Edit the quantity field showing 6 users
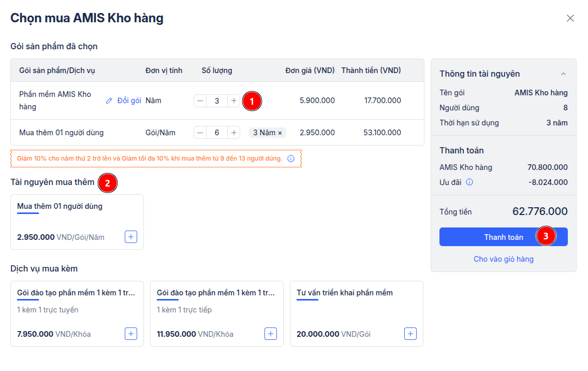 tap(217, 133)
